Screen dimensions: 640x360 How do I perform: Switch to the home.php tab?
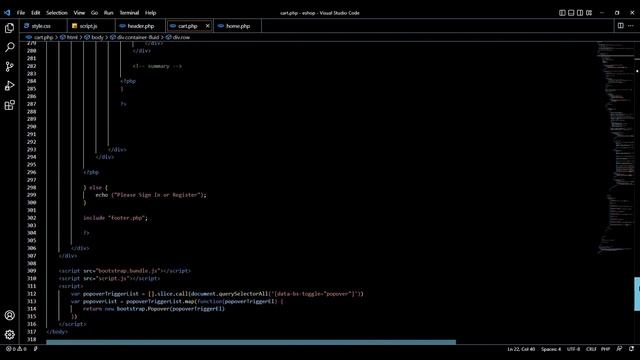pyautogui.click(x=238, y=26)
